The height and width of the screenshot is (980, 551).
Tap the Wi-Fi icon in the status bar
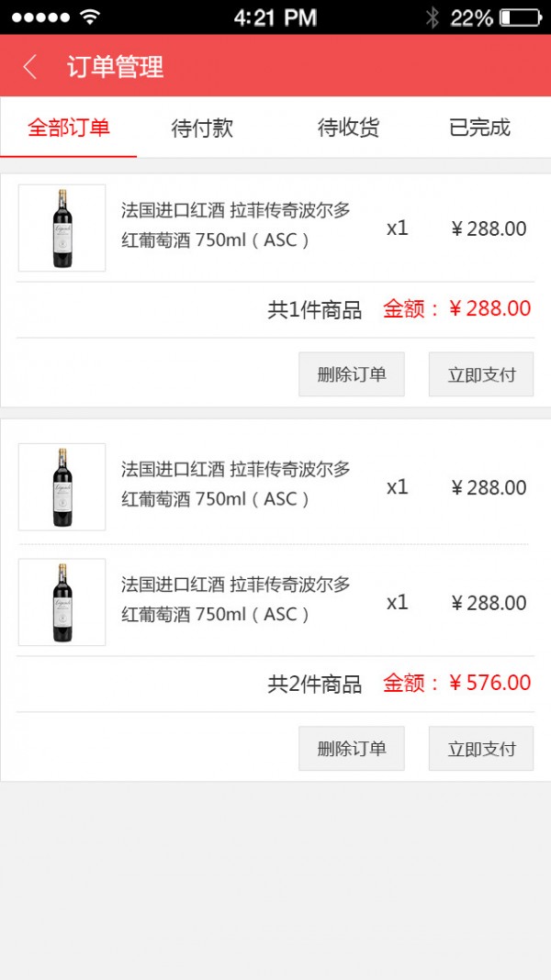89,17
